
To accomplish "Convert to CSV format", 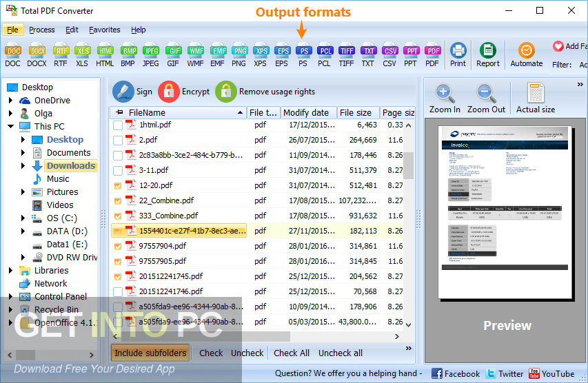I will tap(389, 56).
